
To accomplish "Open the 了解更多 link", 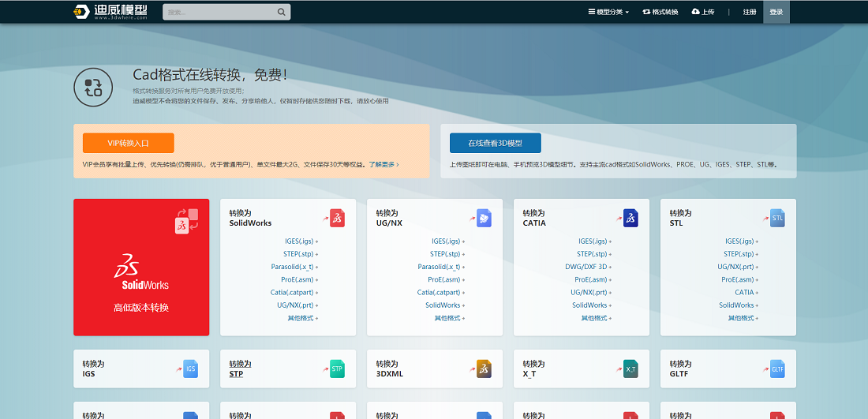I will coord(383,164).
